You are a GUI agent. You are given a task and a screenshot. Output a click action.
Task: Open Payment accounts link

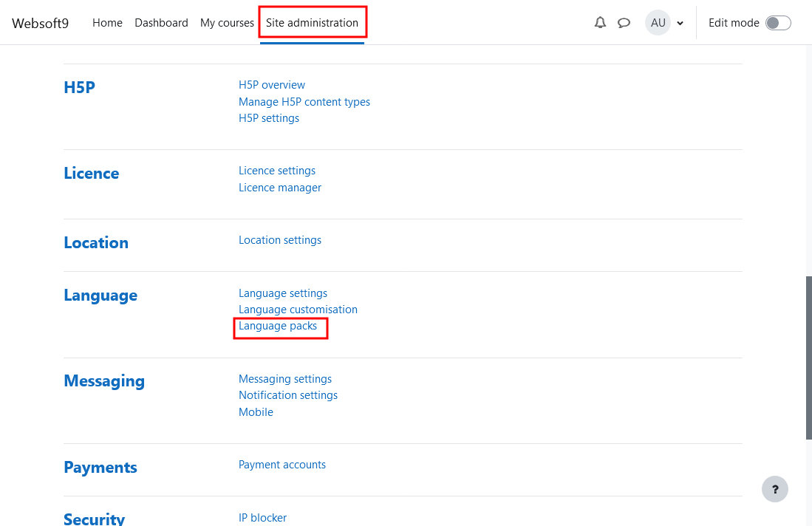[282, 465]
